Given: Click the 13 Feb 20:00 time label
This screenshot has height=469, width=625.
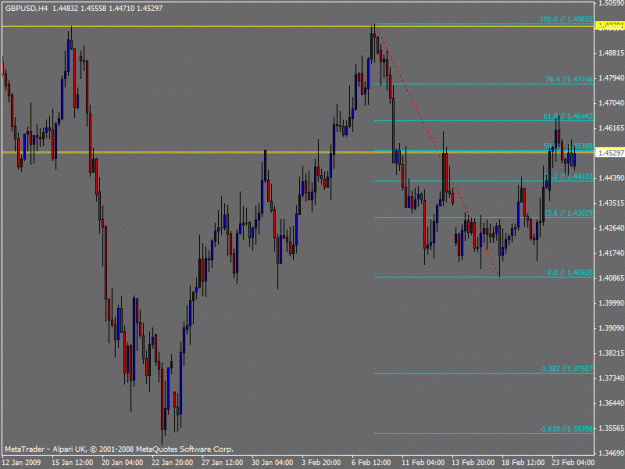Looking at the screenshot, I should [x=473, y=462].
